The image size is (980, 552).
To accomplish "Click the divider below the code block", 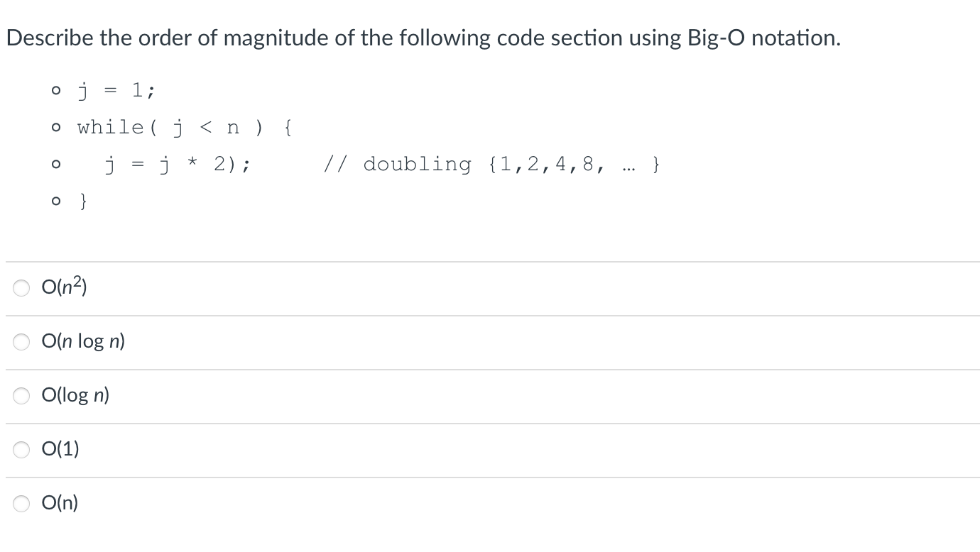I will (x=490, y=261).
